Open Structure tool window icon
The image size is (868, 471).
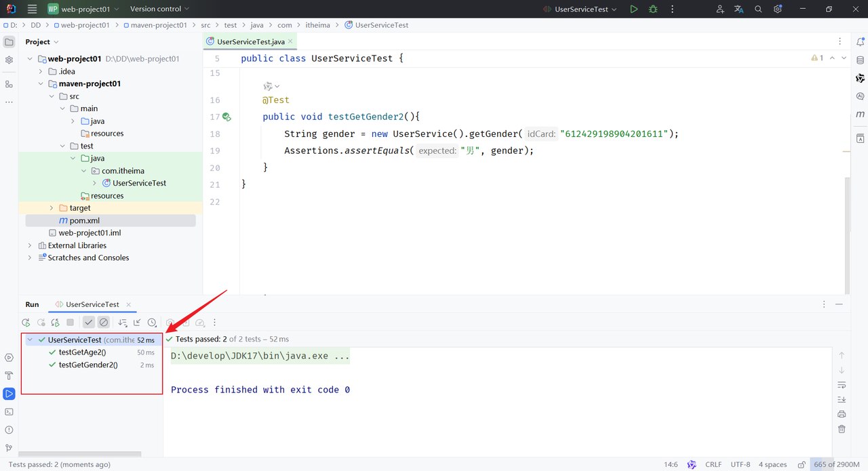click(x=9, y=84)
